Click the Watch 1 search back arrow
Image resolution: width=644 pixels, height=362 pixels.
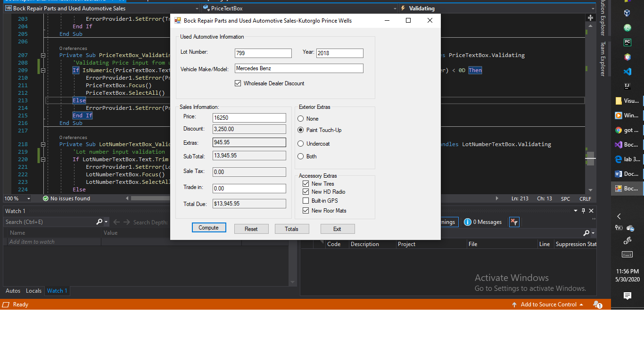pos(116,222)
